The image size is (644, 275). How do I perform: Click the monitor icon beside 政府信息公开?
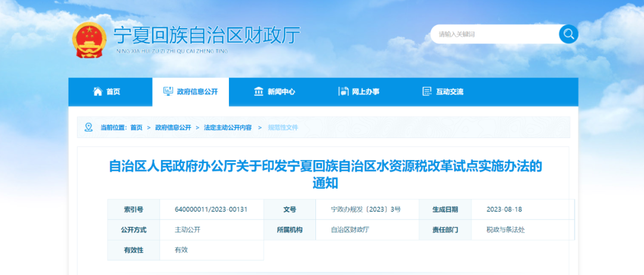[168, 92]
